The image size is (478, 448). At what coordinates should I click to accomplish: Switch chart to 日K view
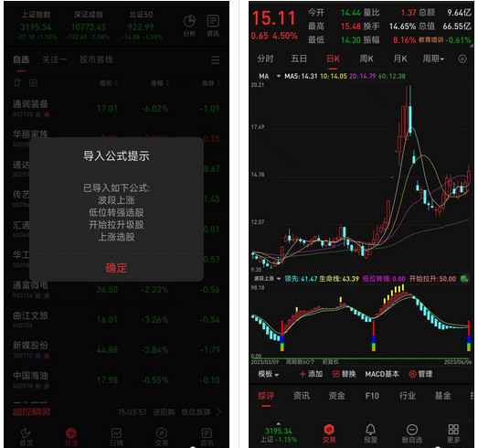click(333, 59)
